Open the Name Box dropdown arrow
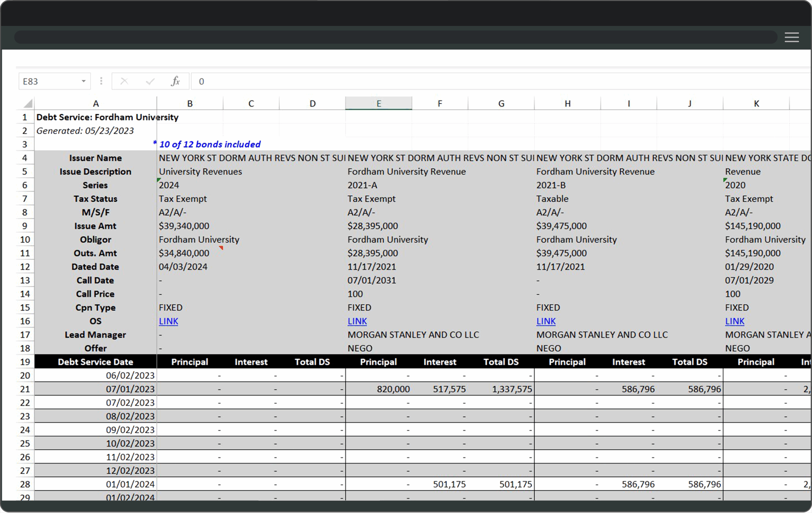812x513 pixels. [83, 81]
